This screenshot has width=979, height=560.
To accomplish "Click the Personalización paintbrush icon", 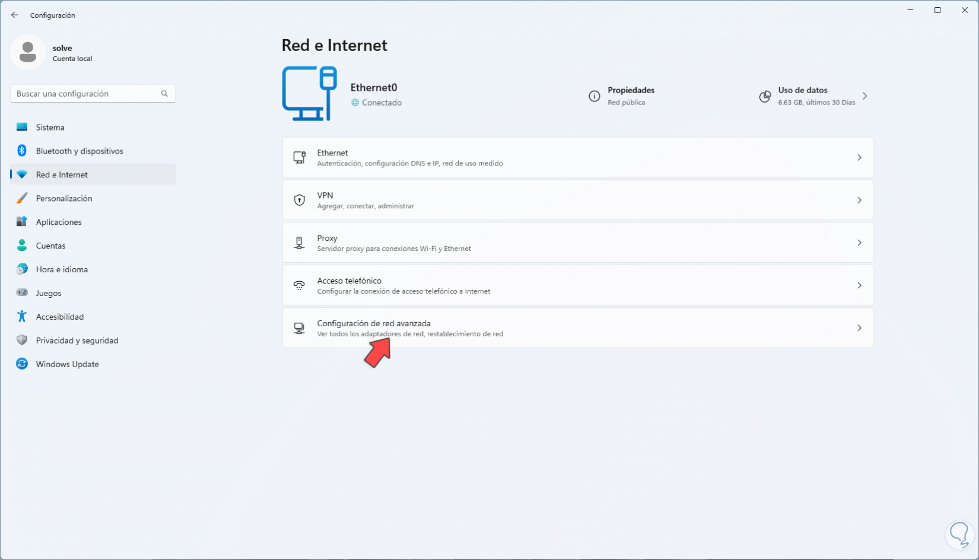I will (22, 198).
